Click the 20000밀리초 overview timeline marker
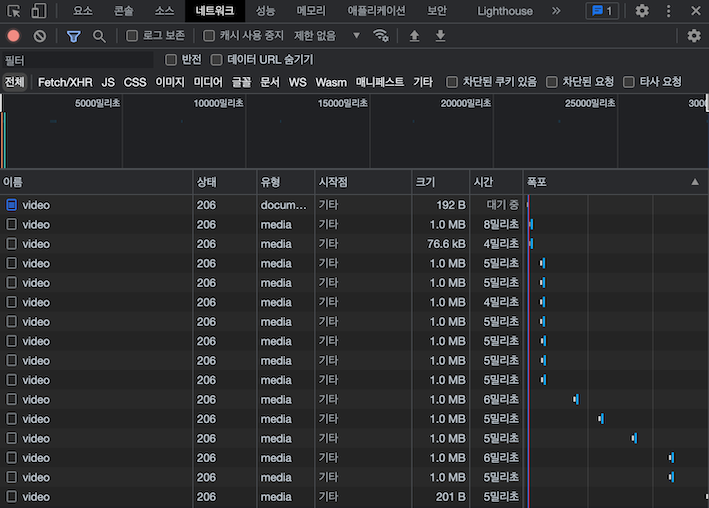 click(x=466, y=104)
